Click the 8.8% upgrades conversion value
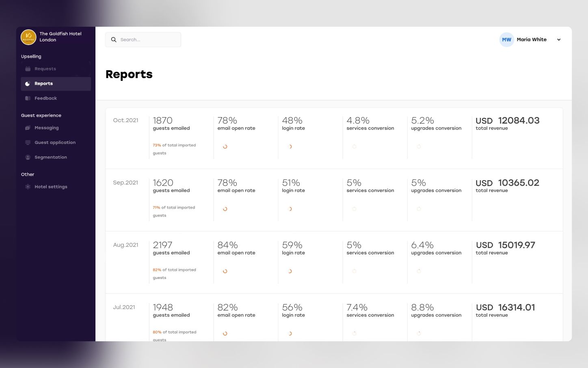Image resolution: width=588 pixels, height=368 pixels. pos(423,307)
